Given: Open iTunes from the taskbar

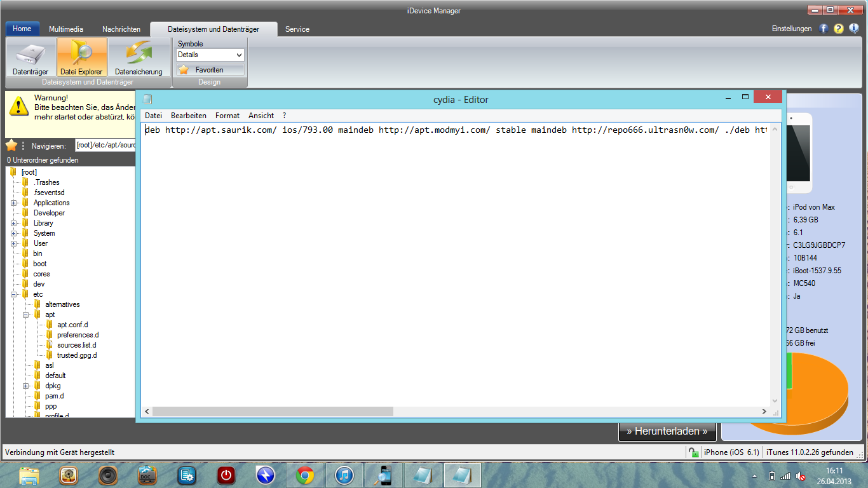Looking at the screenshot, I should pyautogui.click(x=344, y=475).
